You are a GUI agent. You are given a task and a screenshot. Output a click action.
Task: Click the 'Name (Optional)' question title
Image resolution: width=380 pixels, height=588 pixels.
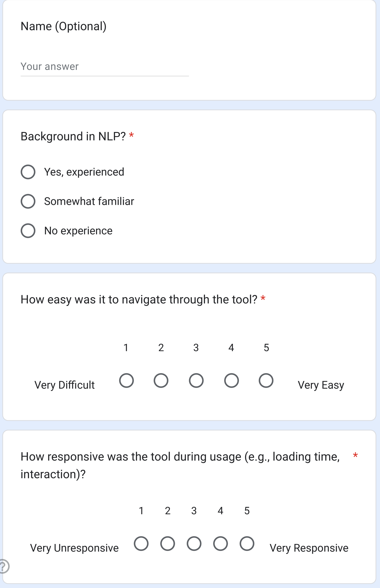tap(63, 26)
